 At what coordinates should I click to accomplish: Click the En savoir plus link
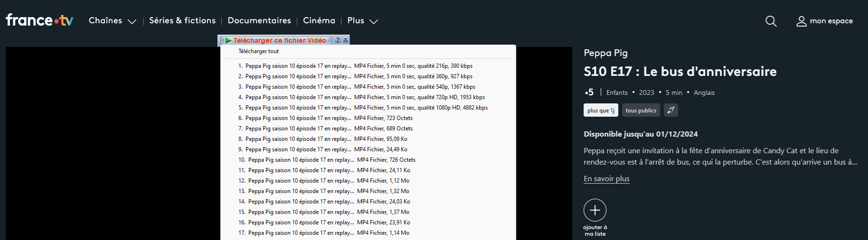[x=606, y=179]
